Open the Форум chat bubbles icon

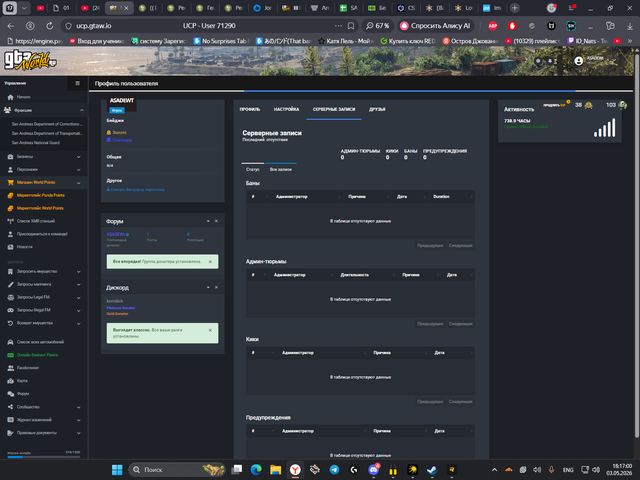tap(11, 394)
